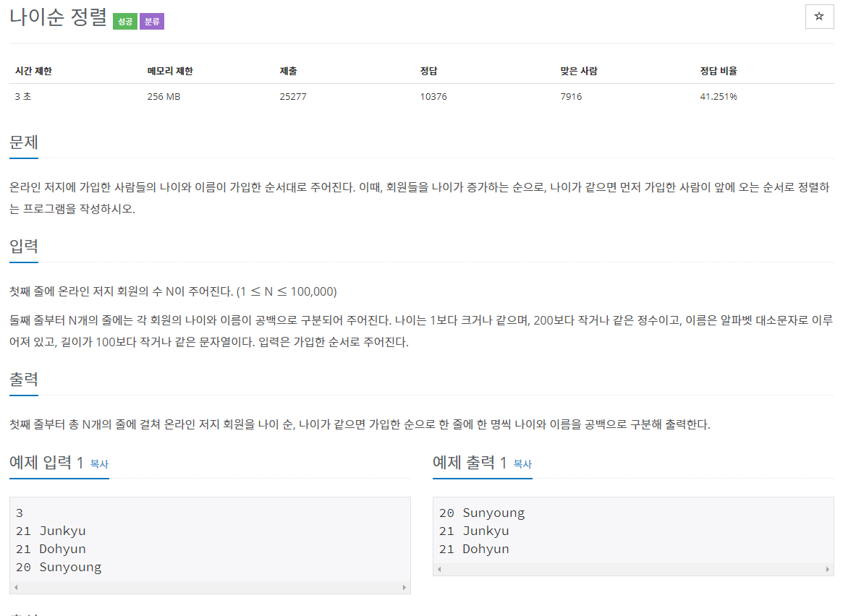
Task: Click the 10376 correct answers value
Action: [433, 97]
